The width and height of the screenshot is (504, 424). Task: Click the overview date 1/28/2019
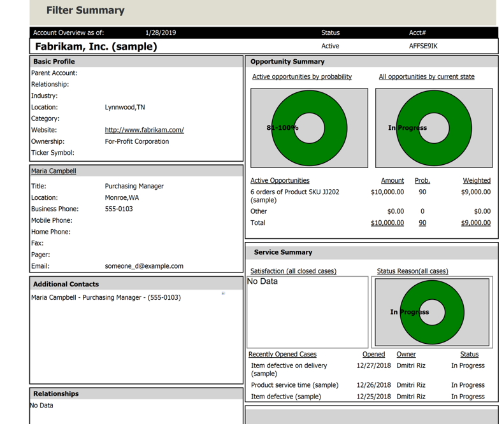161,32
